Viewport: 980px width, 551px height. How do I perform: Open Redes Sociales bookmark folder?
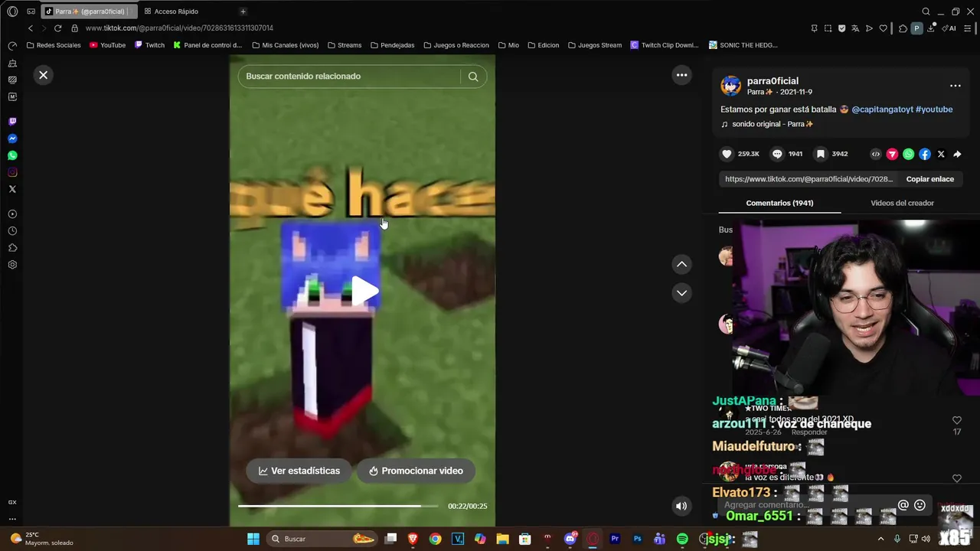coord(54,45)
